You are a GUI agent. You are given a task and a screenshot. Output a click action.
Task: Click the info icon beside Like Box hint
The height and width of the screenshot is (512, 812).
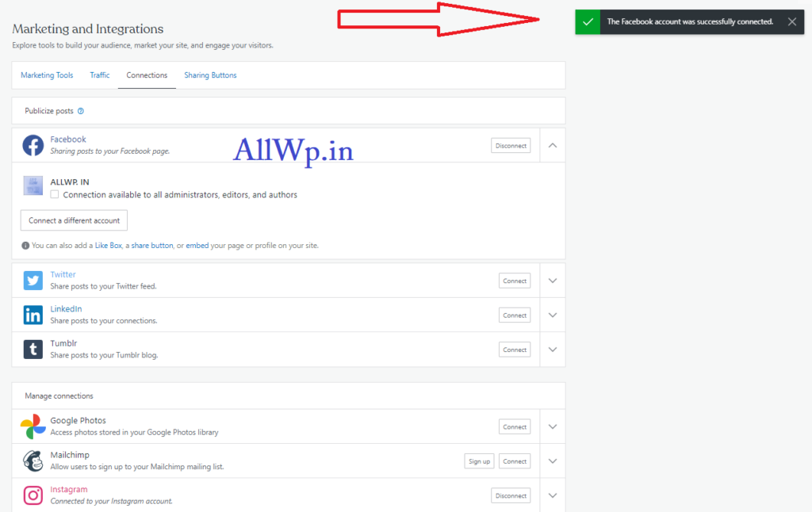click(x=25, y=246)
